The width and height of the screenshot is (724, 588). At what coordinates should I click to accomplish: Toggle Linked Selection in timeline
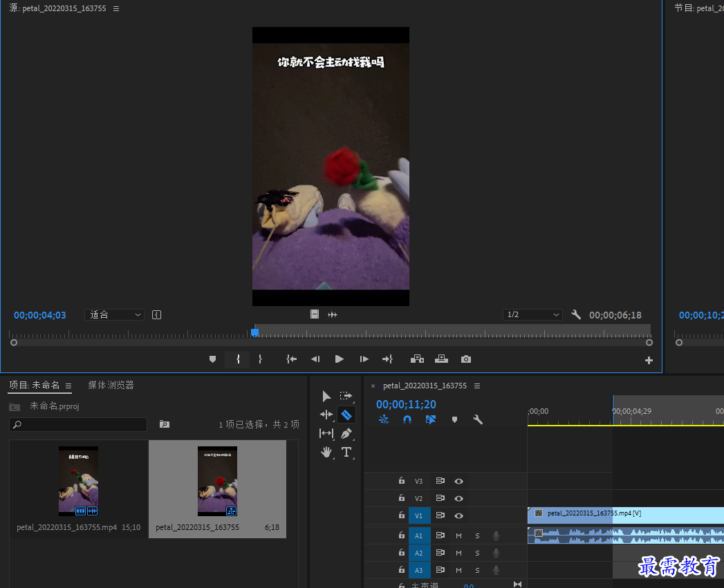431,419
